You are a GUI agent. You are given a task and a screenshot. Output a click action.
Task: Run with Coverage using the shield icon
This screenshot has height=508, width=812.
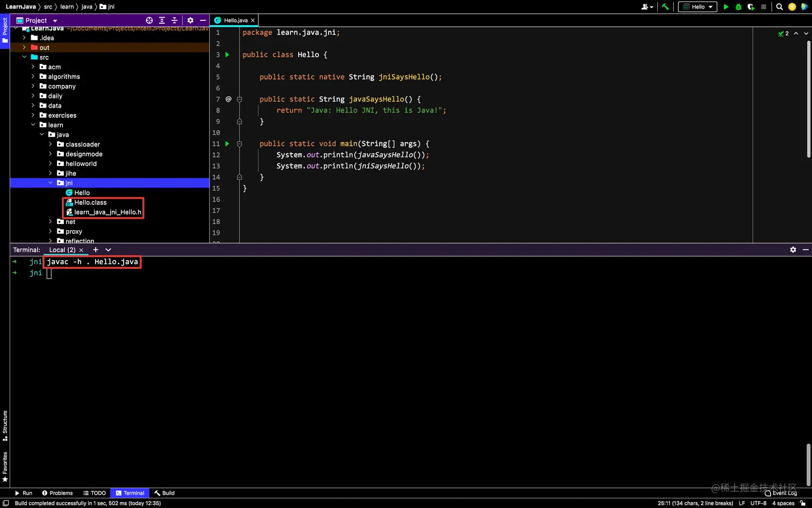click(751, 7)
